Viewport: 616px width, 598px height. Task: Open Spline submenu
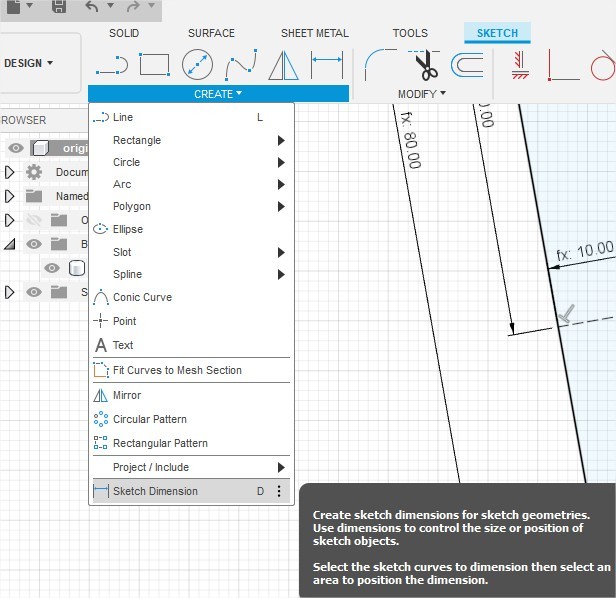tap(192, 274)
